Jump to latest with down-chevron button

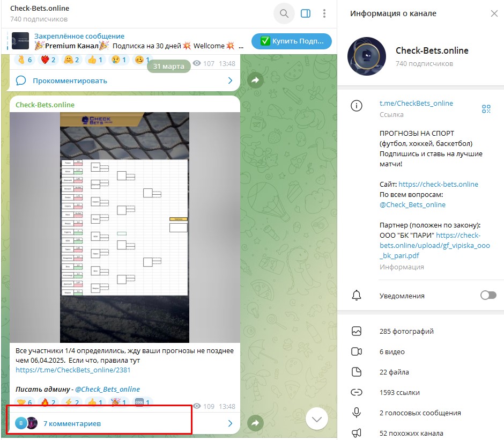tap(316, 419)
